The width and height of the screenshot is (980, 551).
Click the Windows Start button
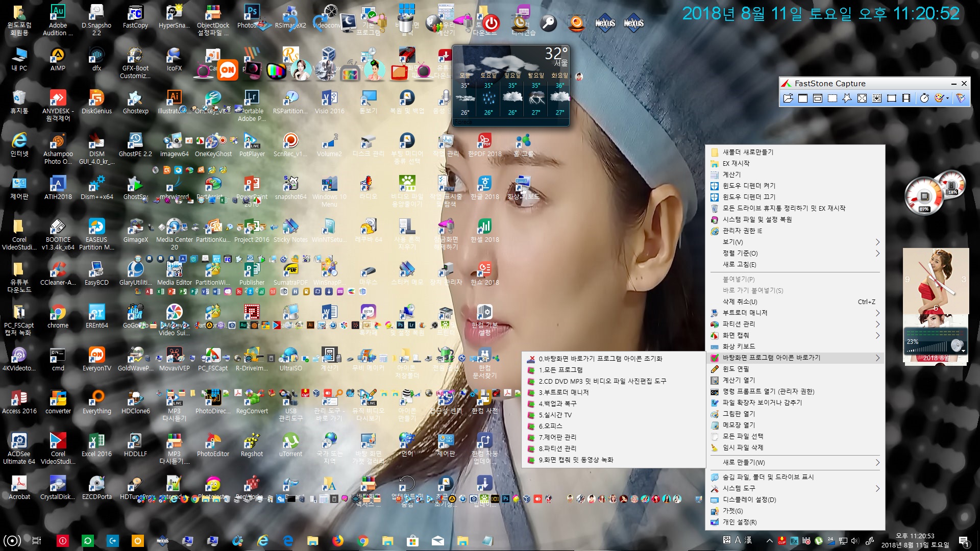[12, 540]
